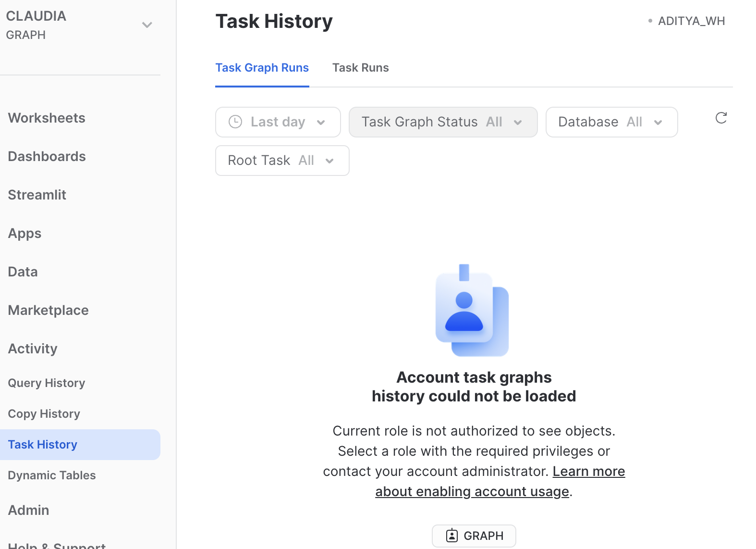Click the ADITYA_WH warehouse indicator
756x549 pixels.
[x=691, y=21]
